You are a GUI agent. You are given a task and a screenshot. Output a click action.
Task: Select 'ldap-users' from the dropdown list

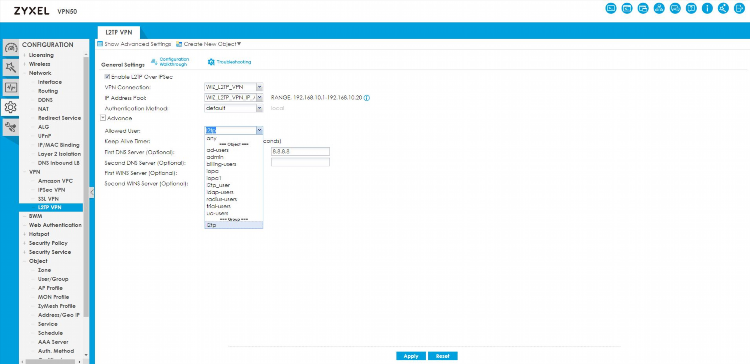click(233, 192)
